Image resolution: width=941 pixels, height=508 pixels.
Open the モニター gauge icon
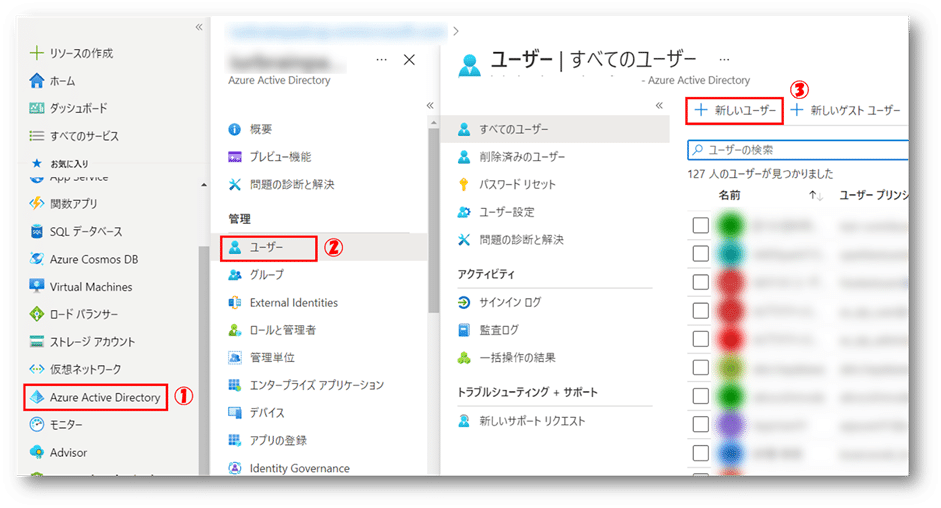click(37, 425)
